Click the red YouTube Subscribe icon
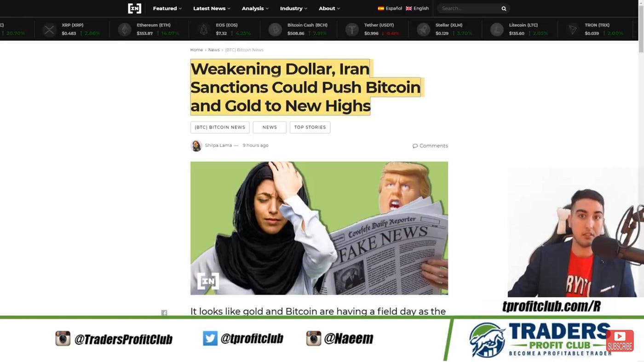 [x=620, y=341]
